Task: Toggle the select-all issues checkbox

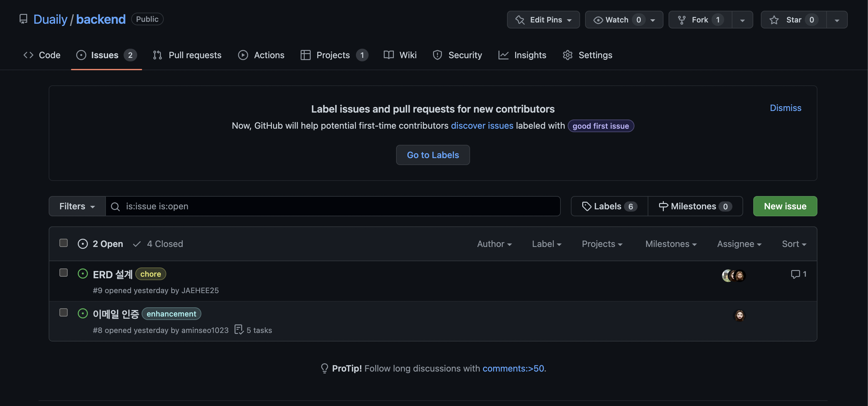Action: click(63, 243)
